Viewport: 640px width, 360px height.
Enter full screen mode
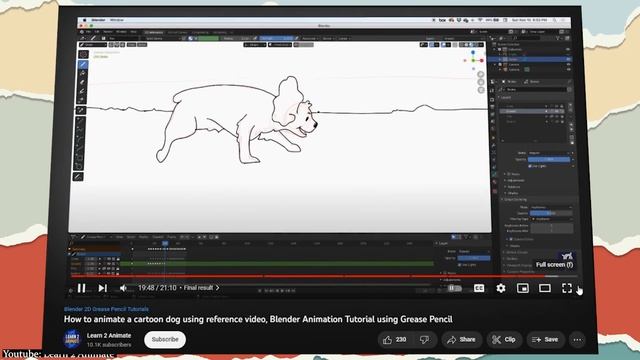(x=567, y=288)
